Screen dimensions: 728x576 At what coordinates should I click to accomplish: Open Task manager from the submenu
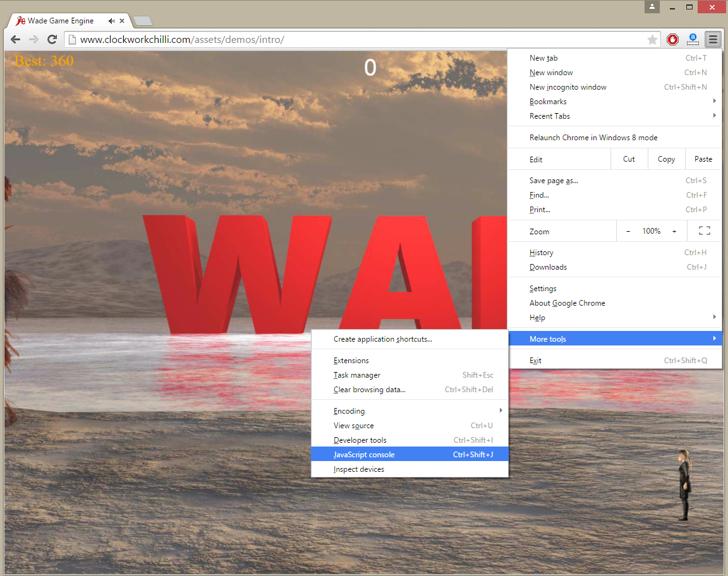point(409,375)
